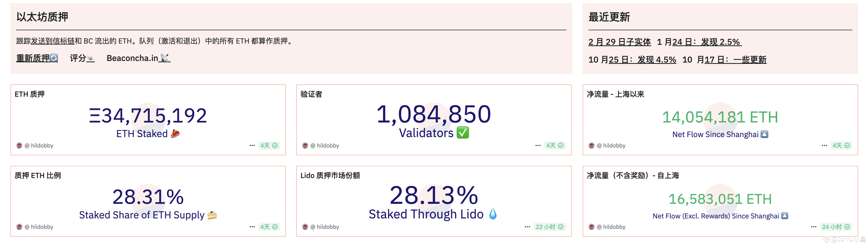Click the crystal ball icon beside 评分

click(x=90, y=58)
